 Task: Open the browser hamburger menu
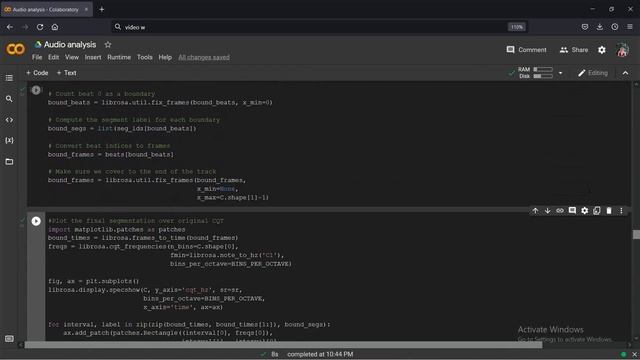point(630,27)
